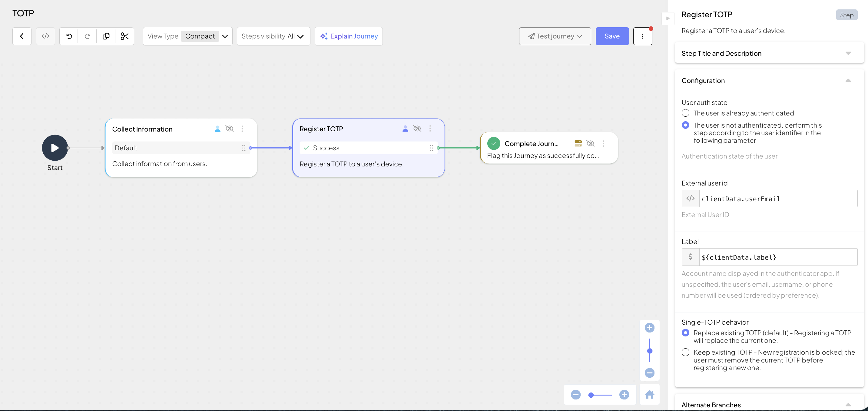The height and width of the screenshot is (411, 868).
Task: Click the External user id input field
Action: (778, 199)
